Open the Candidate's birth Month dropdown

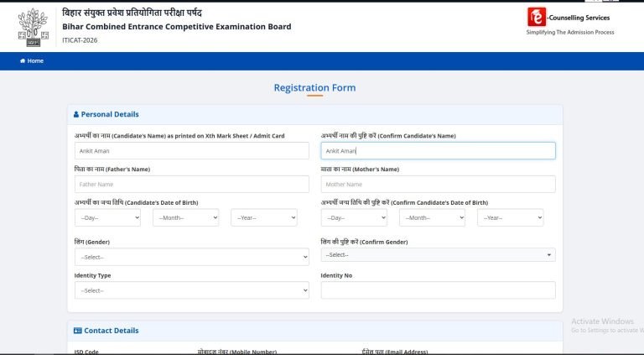click(185, 218)
